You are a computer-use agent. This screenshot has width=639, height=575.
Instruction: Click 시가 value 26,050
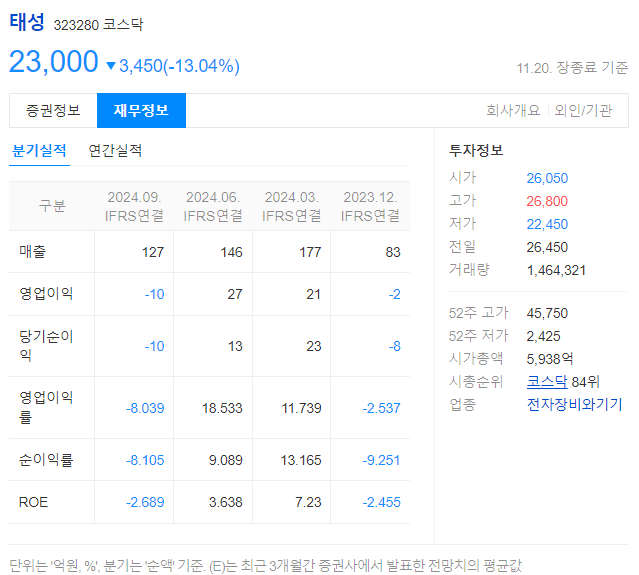547,178
